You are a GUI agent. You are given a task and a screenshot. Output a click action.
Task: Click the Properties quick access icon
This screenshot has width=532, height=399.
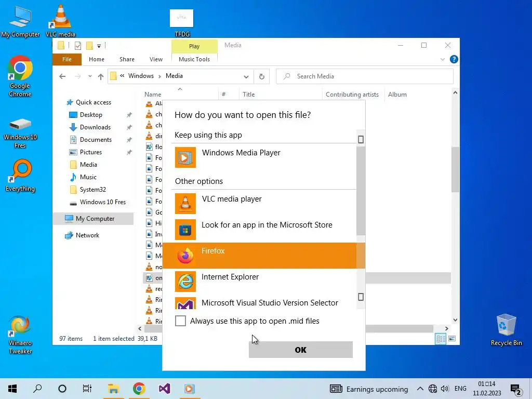(x=78, y=46)
